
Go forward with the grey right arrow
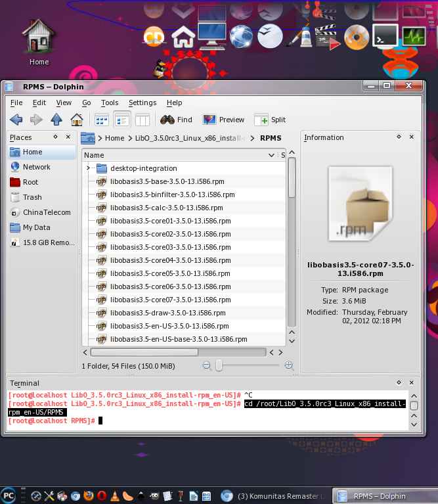pos(36,120)
